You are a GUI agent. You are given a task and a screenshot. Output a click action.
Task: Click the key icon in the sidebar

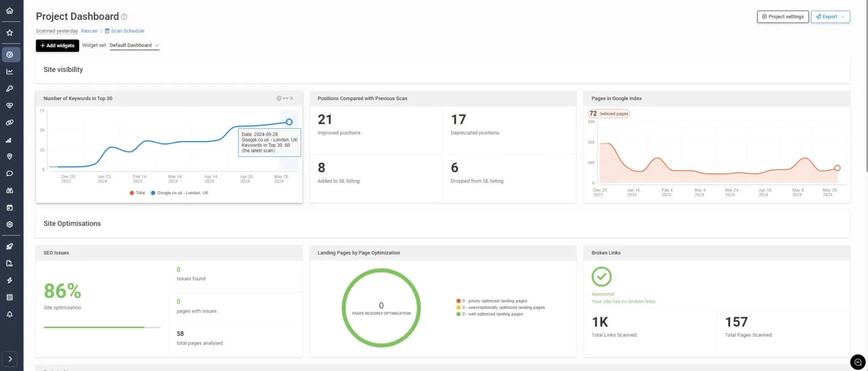(x=10, y=89)
